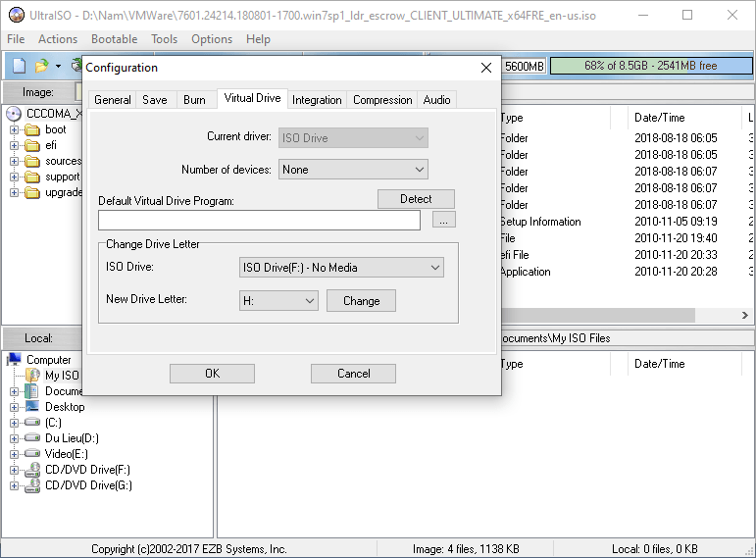Open the New Drive Letter H: dropdown

pyautogui.click(x=278, y=301)
